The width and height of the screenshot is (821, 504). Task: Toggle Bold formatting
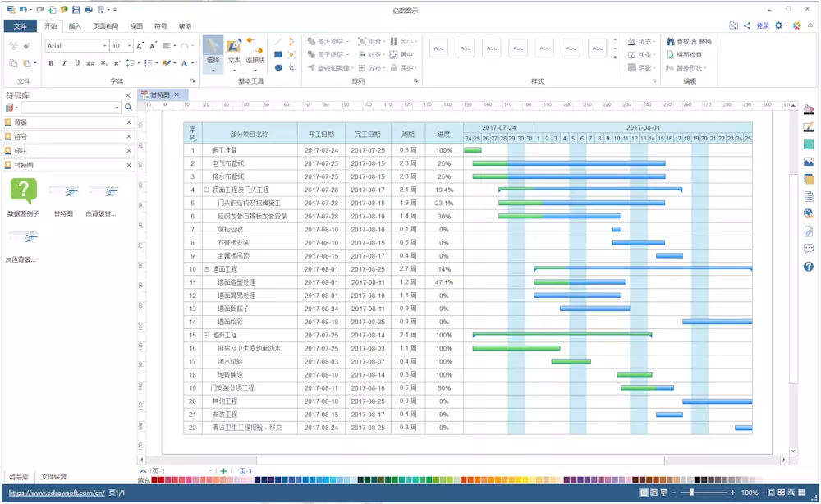point(51,63)
